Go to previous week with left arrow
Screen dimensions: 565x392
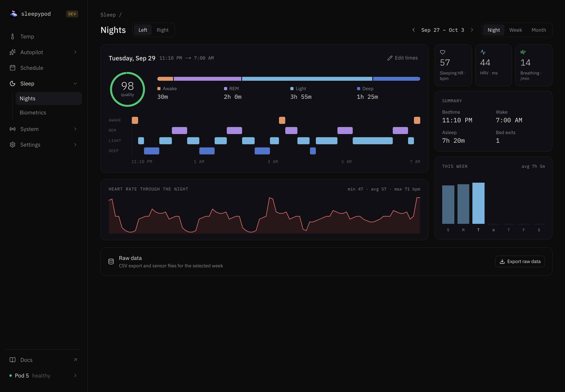(x=414, y=30)
